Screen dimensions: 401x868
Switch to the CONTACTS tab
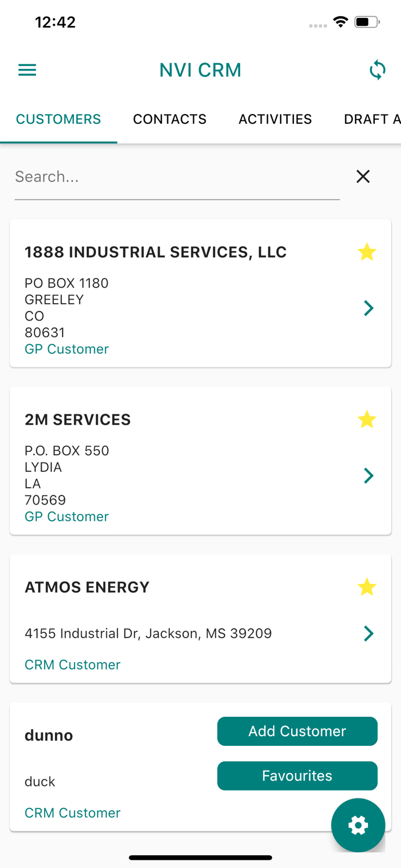(170, 119)
